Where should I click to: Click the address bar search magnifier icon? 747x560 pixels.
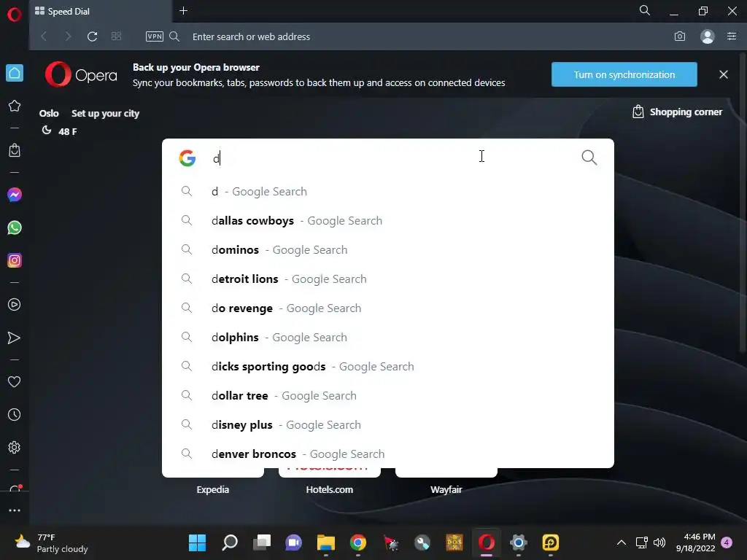pyautogui.click(x=174, y=36)
